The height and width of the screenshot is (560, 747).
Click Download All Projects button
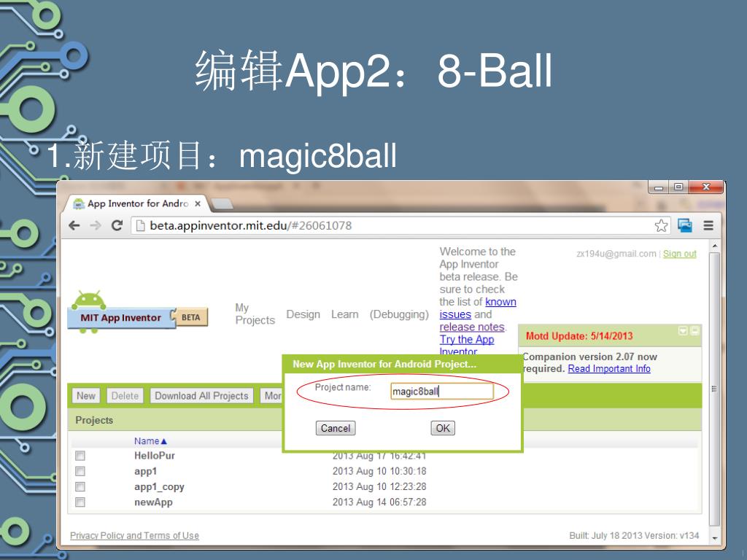point(201,396)
